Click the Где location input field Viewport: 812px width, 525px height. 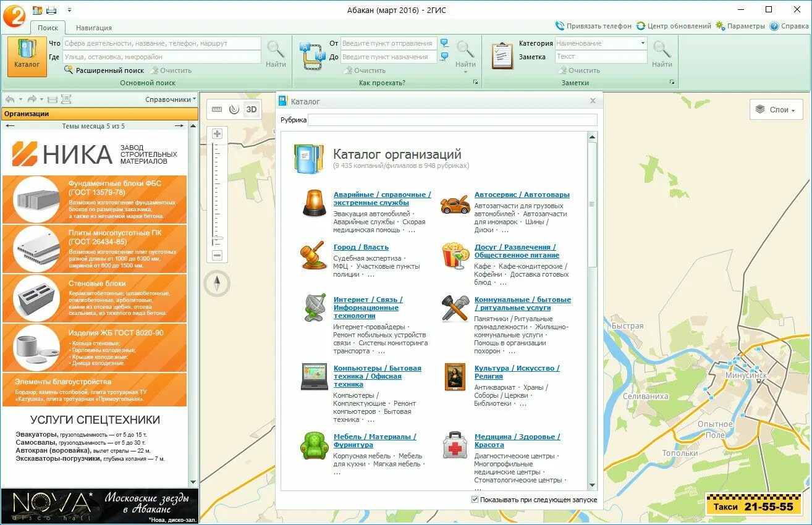click(162, 57)
